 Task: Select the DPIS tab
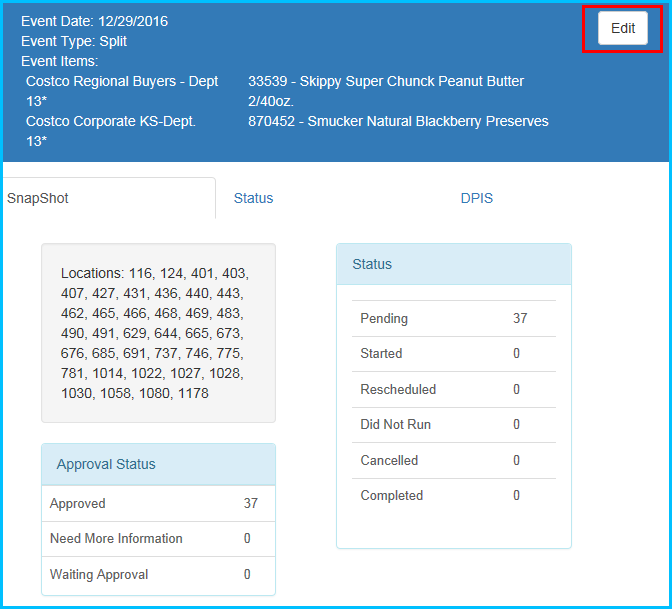(476, 198)
